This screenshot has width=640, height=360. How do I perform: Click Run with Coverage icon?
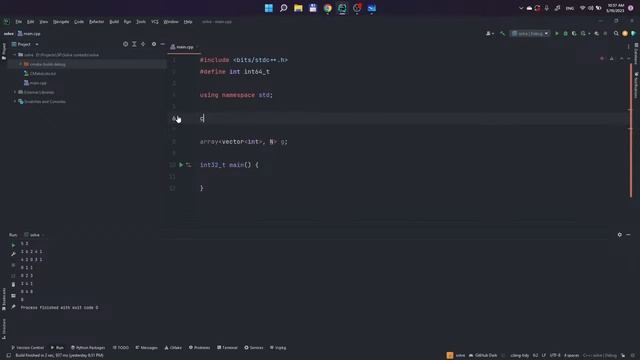[574, 33]
